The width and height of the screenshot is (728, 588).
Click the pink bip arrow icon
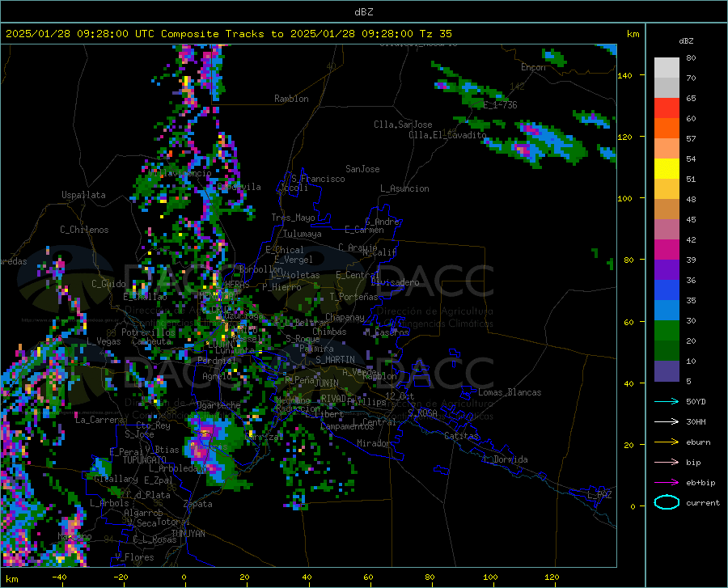point(667,463)
